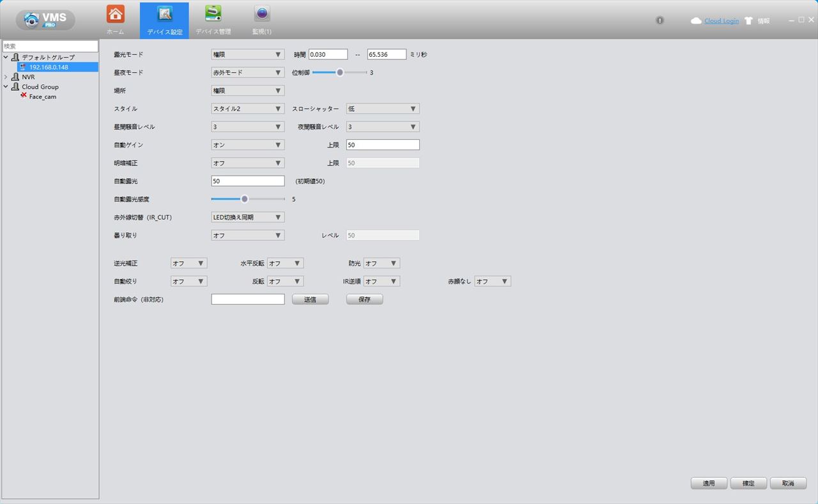
Task: Click the 適用 apply button
Action: point(709,484)
